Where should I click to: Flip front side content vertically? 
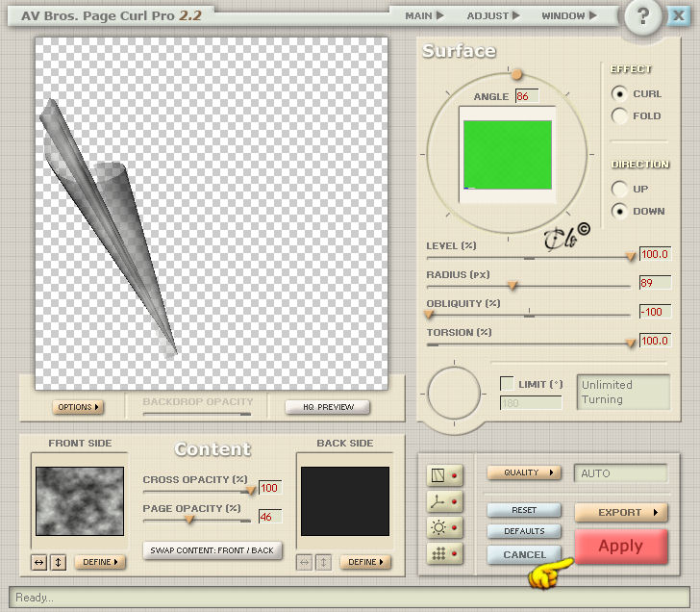pos(58,562)
